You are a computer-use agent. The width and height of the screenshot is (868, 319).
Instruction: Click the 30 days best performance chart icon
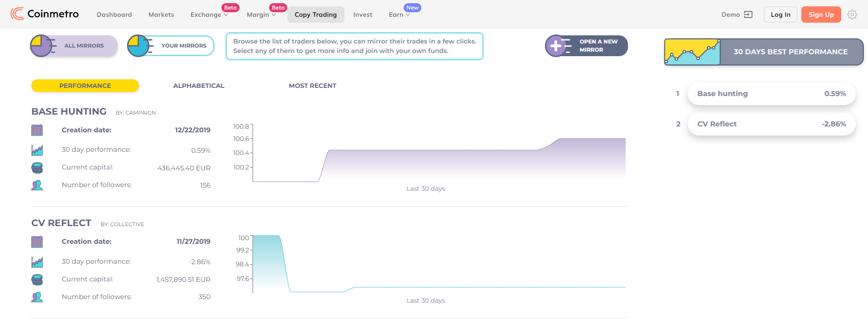click(692, 52)
